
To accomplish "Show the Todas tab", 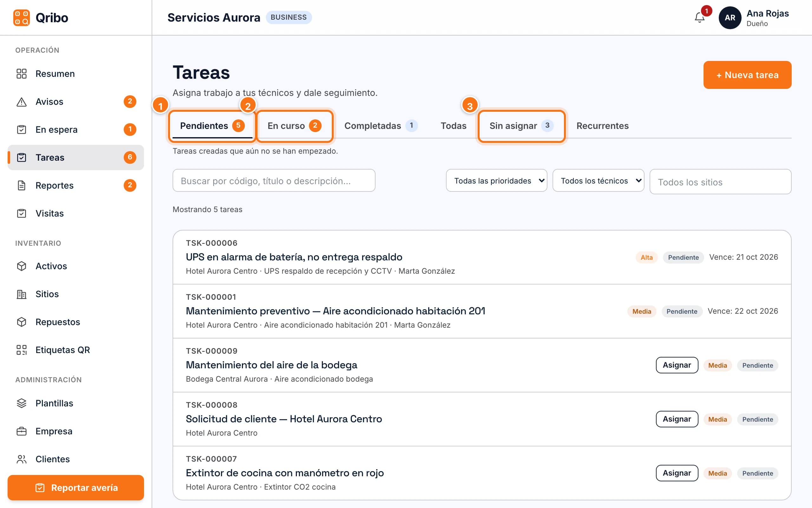I will pyautogui.click(x=453, y=126).
